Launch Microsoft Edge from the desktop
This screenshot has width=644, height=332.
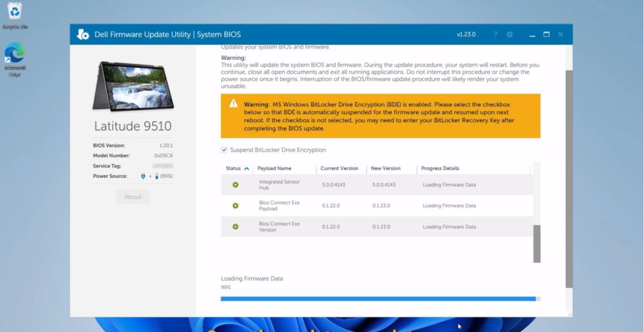coord(15,59)
